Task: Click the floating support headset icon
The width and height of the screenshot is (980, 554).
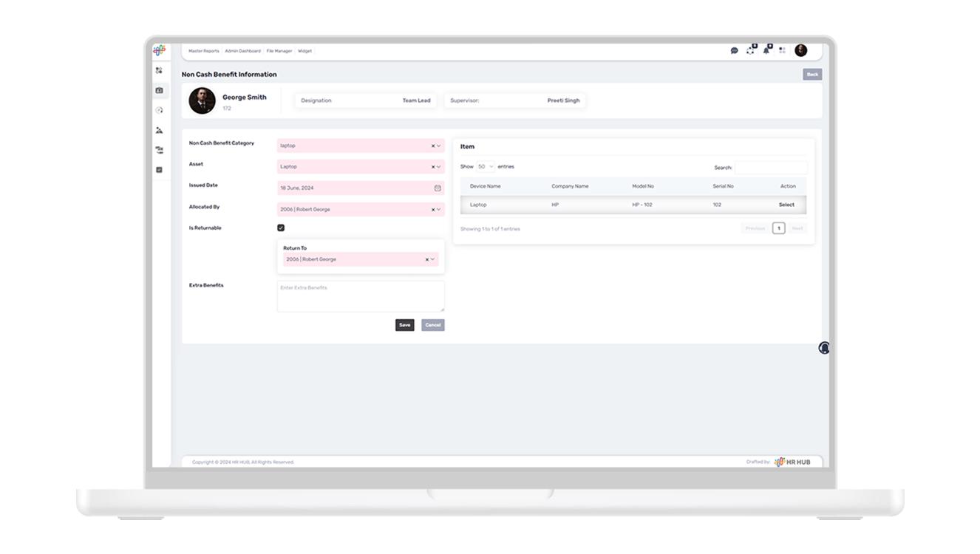Action: (x=824, y=348)
